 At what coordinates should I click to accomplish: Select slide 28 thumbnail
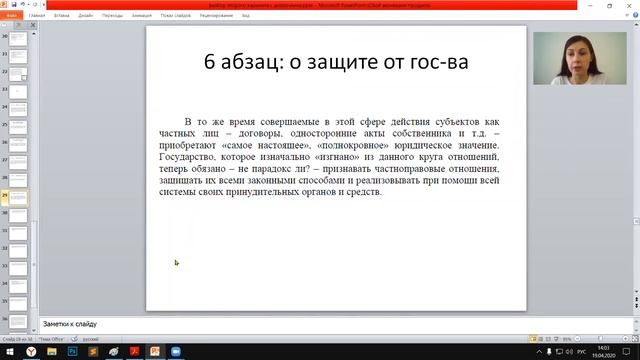18,180
